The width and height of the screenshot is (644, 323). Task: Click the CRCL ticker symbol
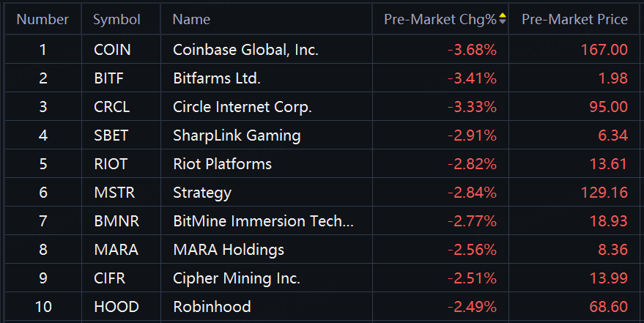point(111,107)
